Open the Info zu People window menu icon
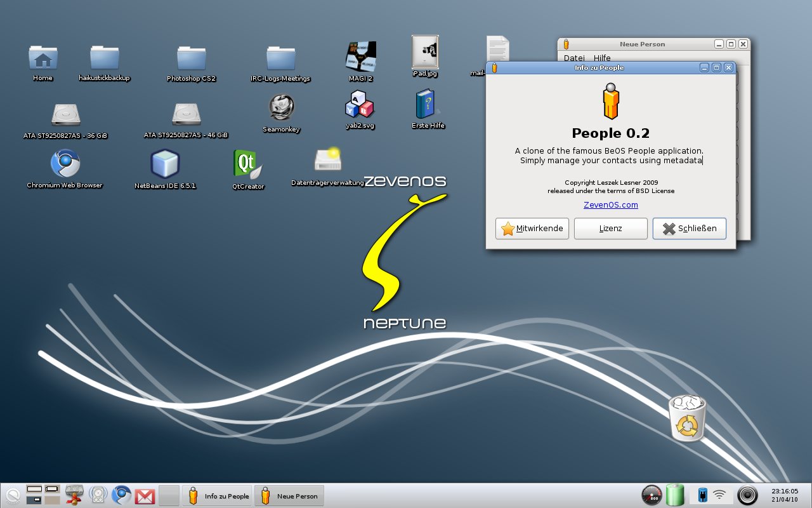The image size is (812, 508). [x=494, y=67]
